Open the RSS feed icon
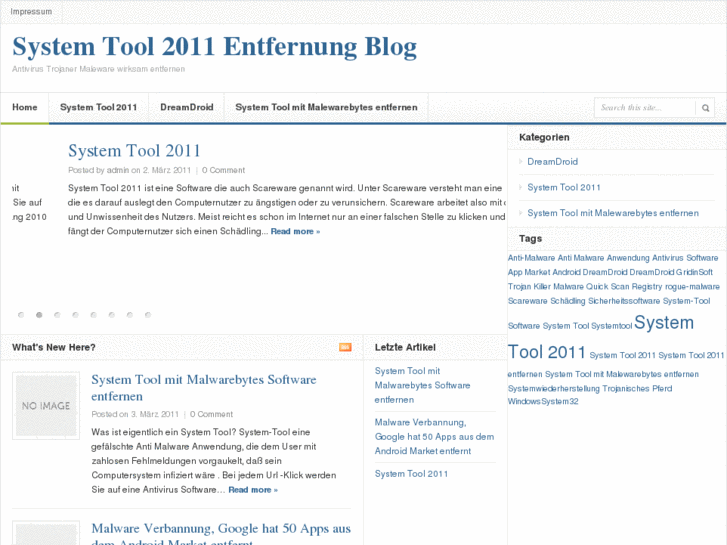Screen dimensions: 727x545 point(345,347)
